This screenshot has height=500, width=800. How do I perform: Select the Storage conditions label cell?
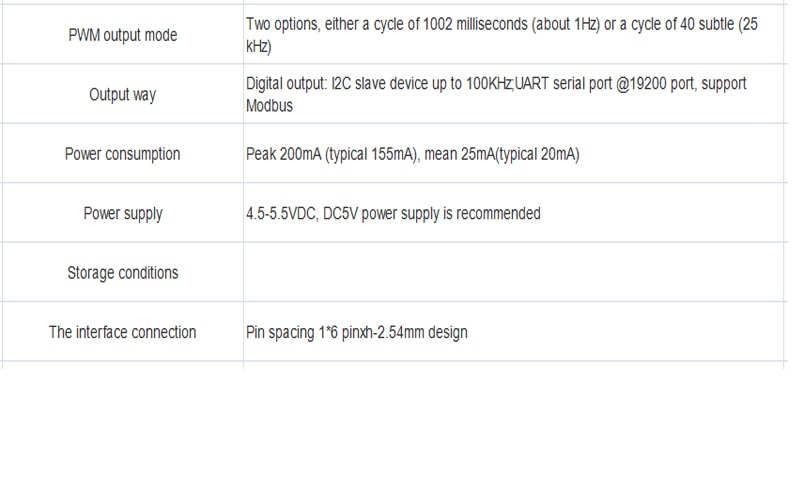[122, 272]
